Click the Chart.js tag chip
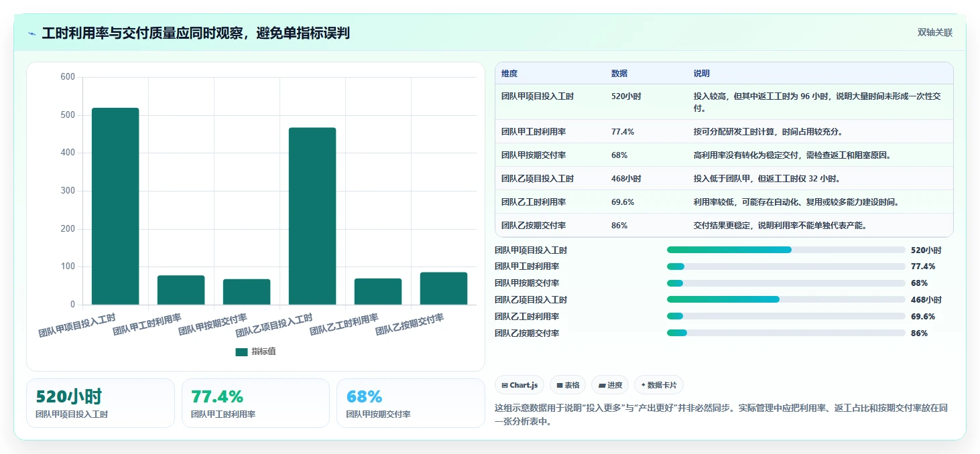 coord(519,385)
